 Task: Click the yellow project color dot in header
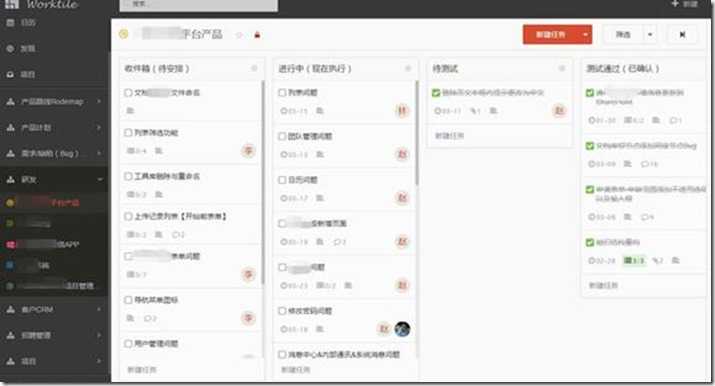[124, 34]
